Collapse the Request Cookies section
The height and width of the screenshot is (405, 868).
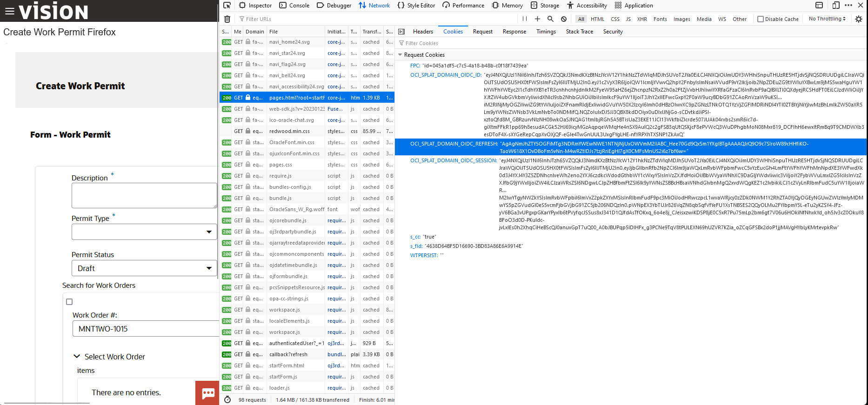coord(400,55)
